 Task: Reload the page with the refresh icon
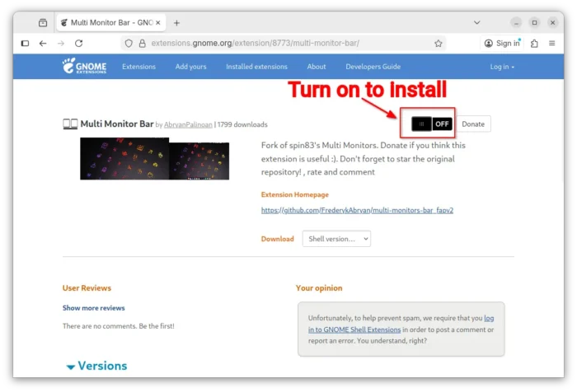pos(79,43)
